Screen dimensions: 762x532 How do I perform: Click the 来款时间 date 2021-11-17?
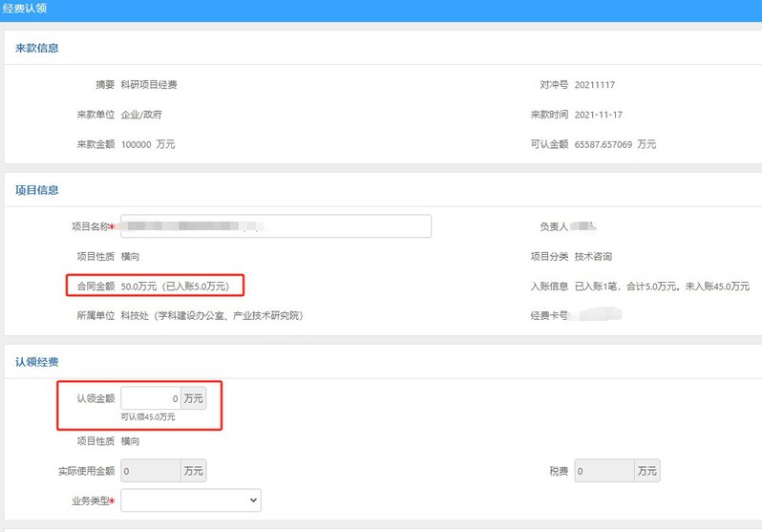[599, 115]
